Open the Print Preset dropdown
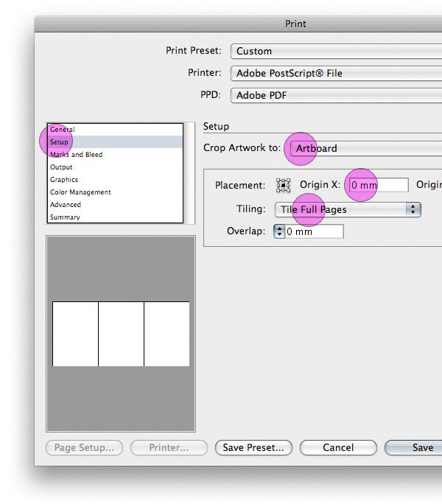 [x=336, y=51]
